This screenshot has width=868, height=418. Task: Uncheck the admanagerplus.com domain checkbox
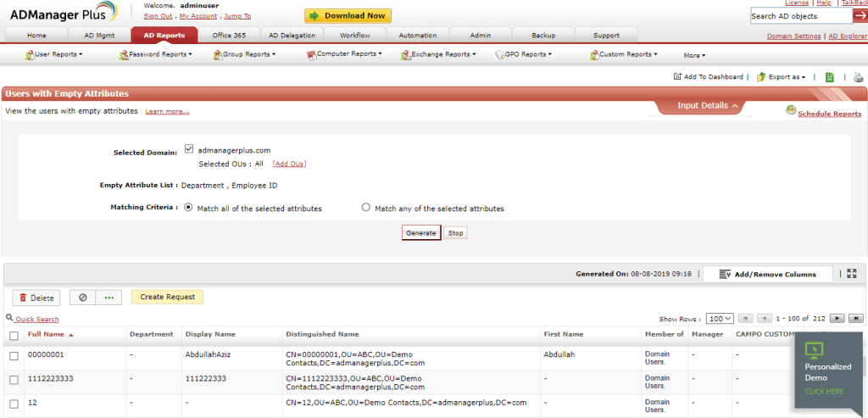coord(189,150)
